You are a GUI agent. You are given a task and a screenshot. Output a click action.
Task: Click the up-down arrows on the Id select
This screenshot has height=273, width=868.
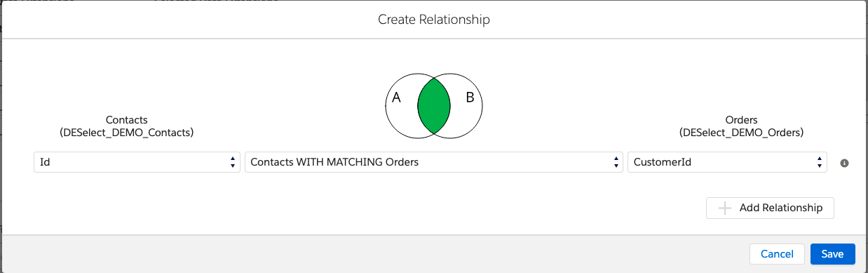(233, 162)
